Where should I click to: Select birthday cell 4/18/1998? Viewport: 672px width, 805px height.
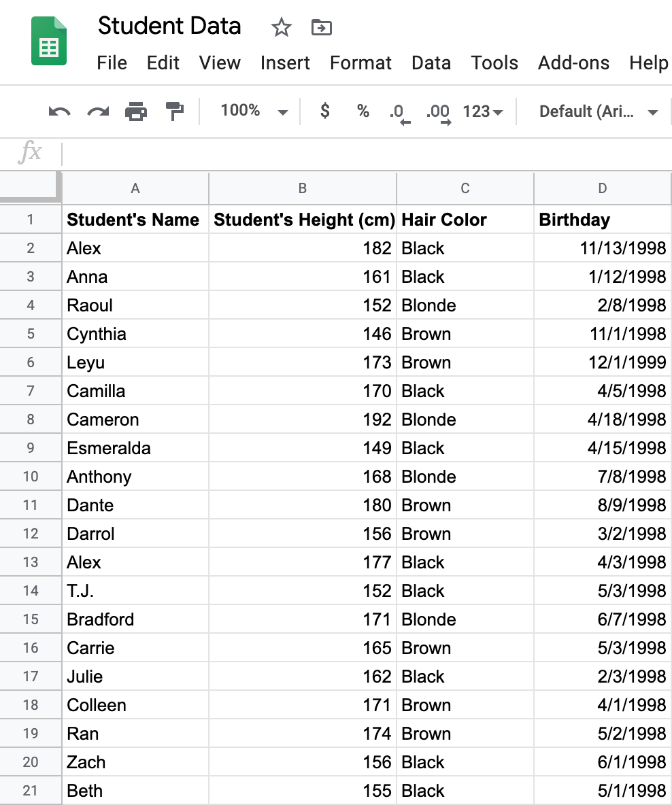click(x=603, y=419)
